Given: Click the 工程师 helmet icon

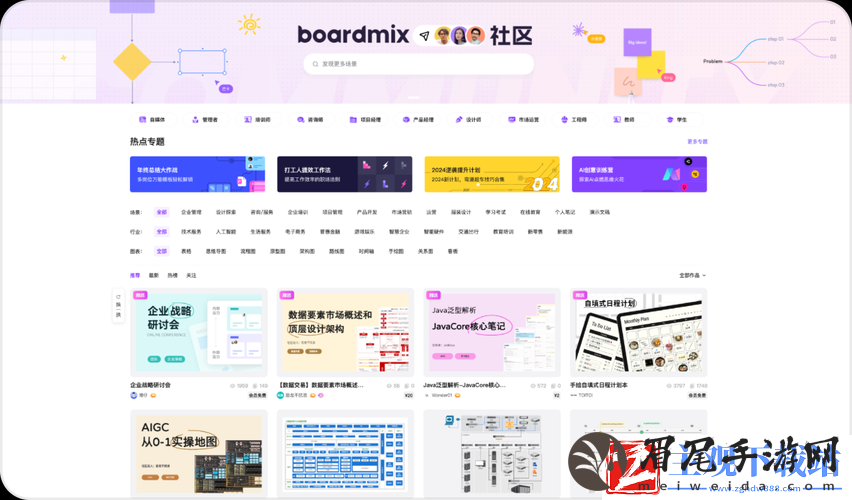Looking at the screenshot, I should pos(564,120).
